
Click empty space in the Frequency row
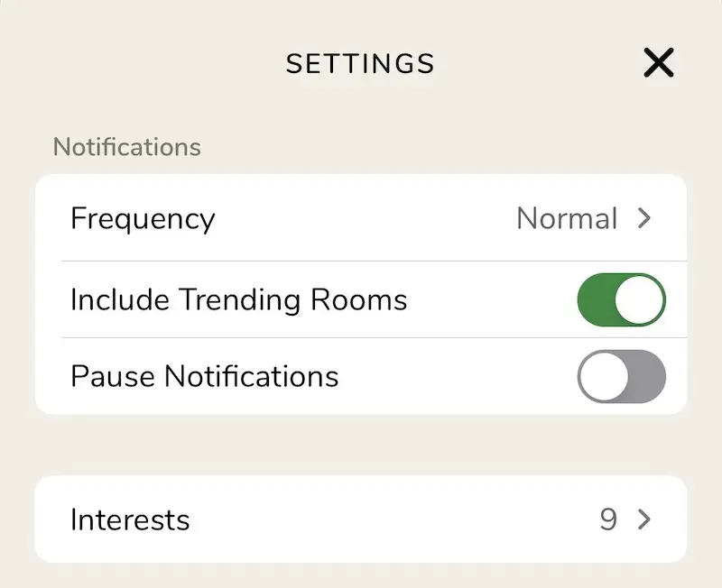pyautogui.click(x=361, y=218)
